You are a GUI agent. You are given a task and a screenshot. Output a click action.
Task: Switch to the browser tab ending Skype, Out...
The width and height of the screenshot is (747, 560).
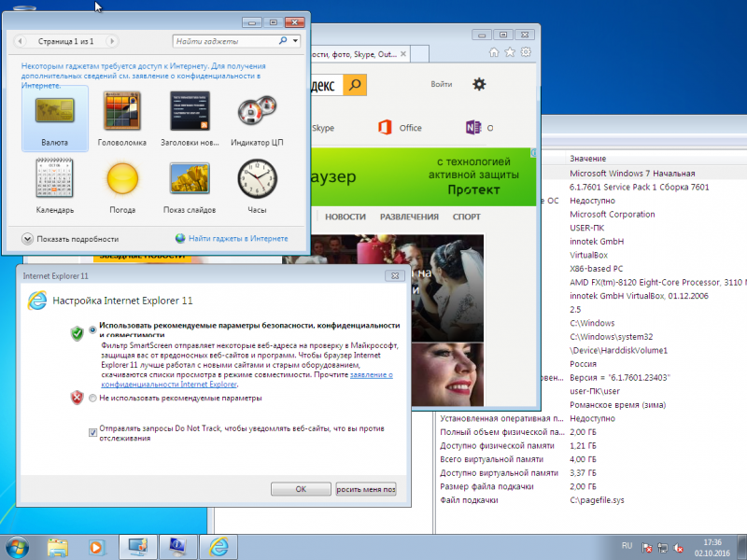pos(354,54)
